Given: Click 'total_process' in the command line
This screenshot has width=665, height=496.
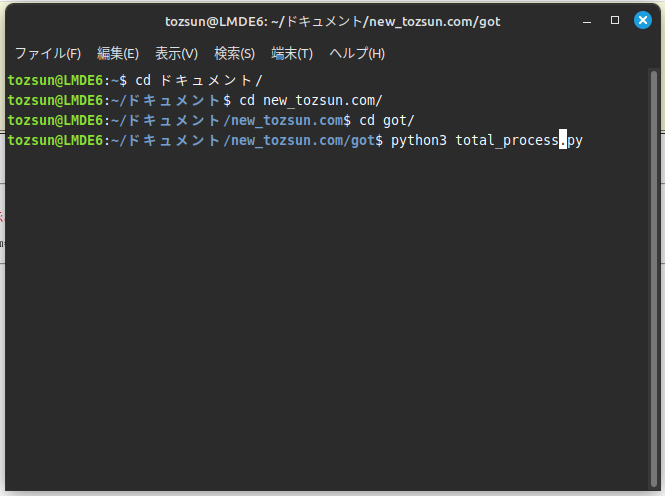Looking at the screenshot, I should 507,140.
